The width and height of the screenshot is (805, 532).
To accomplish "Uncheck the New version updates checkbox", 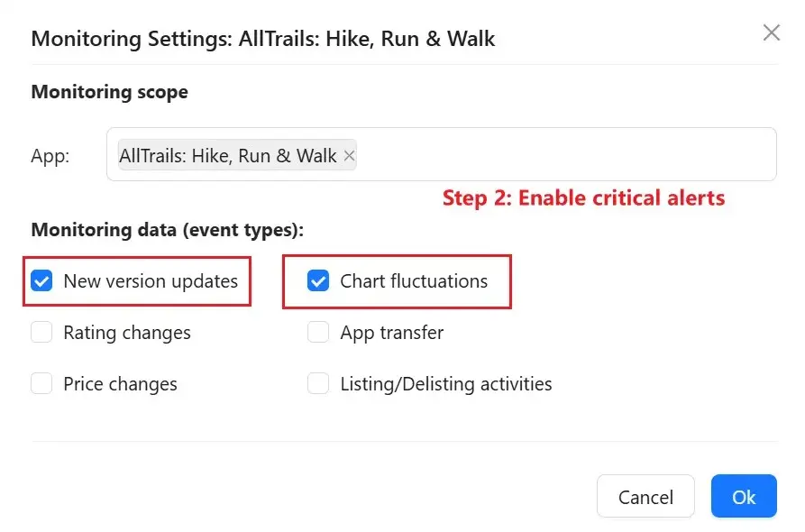I will pos(41,281).
